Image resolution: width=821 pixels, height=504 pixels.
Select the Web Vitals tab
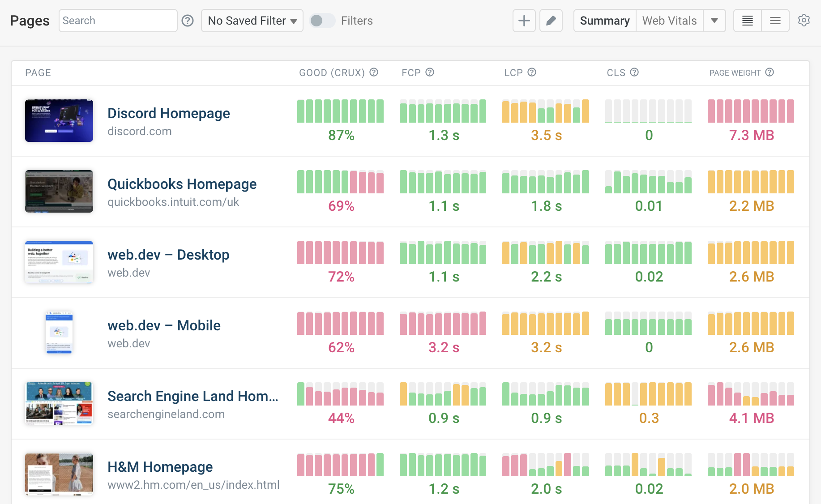[670, 21]
